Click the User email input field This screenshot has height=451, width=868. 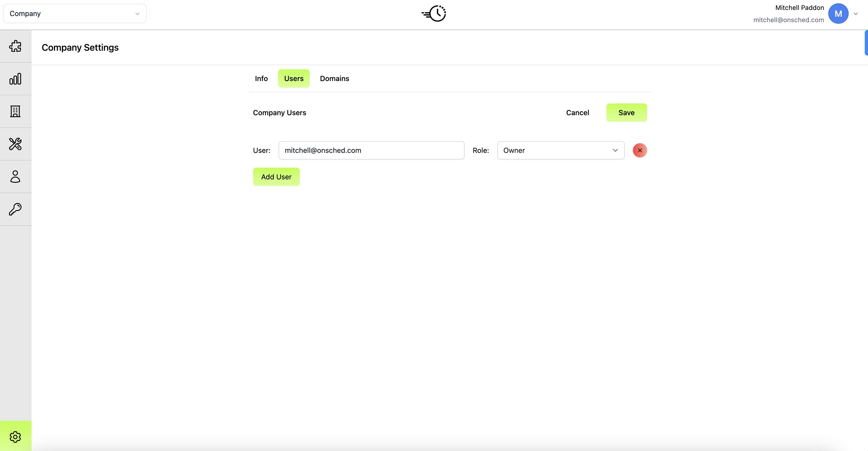371,150
